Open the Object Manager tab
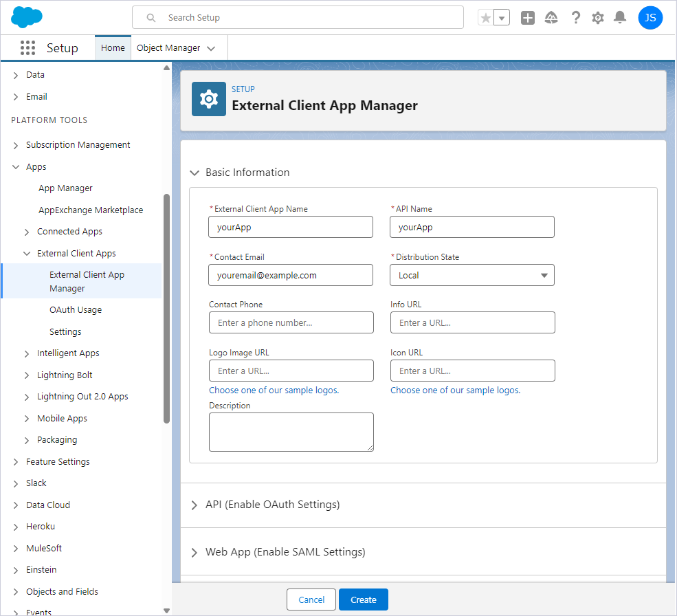Screen dimensions: 677x616 pyautogui.click(x=168, y=47)
